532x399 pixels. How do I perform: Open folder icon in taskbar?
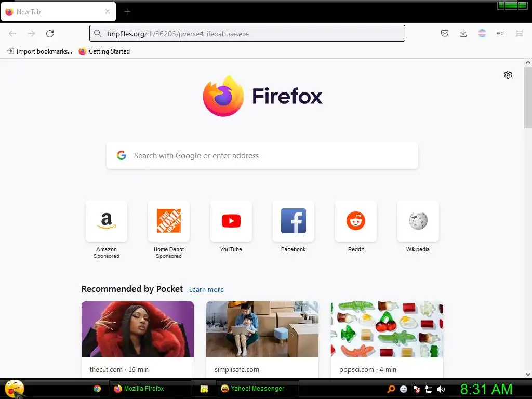[x=204, y=389]
